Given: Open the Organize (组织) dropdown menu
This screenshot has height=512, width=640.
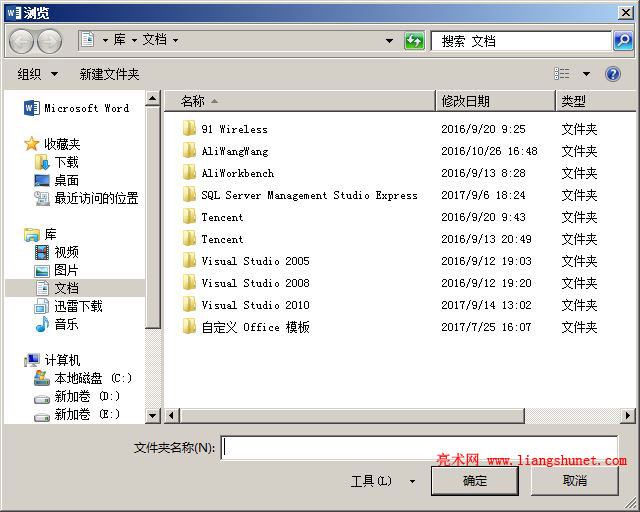Looking at the screenshot, I should coord(38,74).
